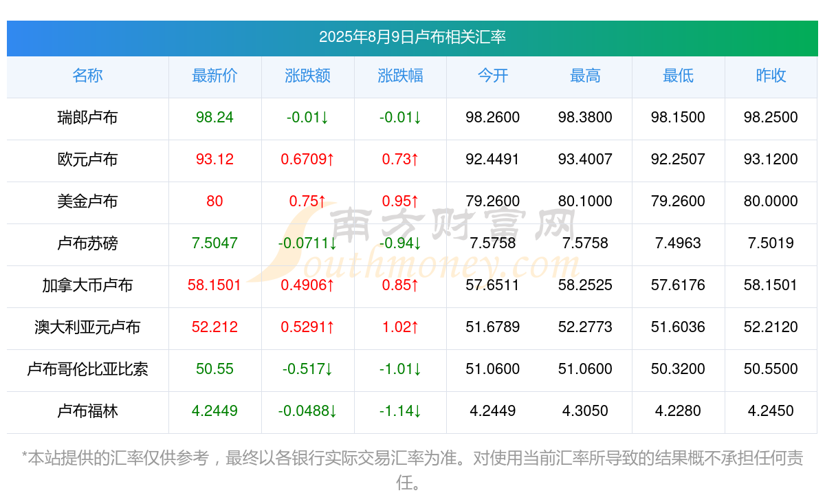825x504 pixels.
Task: Click change amount 0.5291↑
Action: 307,327
